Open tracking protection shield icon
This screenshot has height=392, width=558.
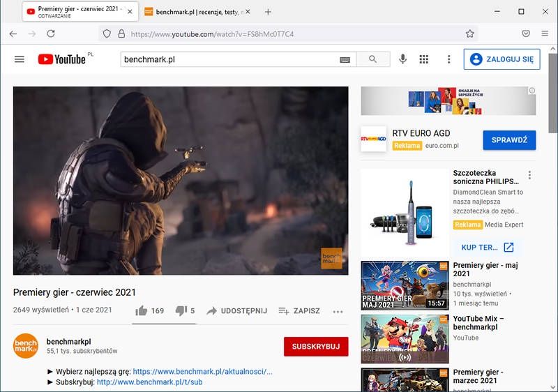click(107, 33)
